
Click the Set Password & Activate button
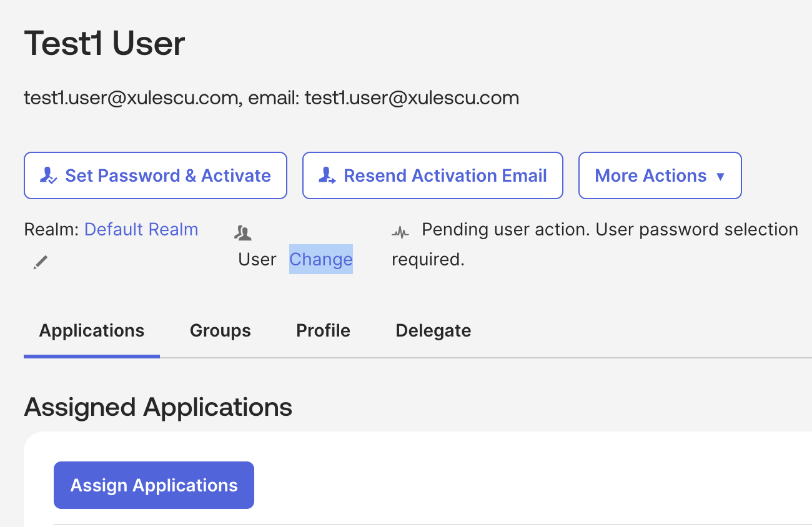point(156,175)
